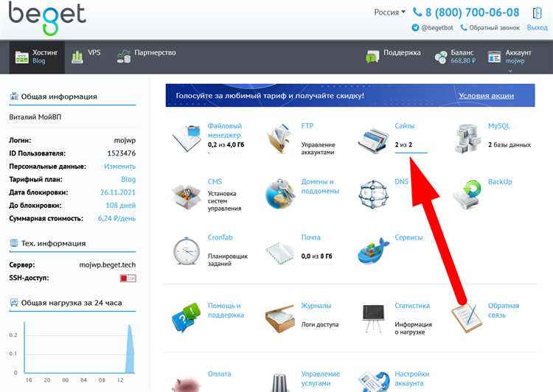Click the Условия акции link
This screenshot has height=392, width=553.
[x=486, y=96]
